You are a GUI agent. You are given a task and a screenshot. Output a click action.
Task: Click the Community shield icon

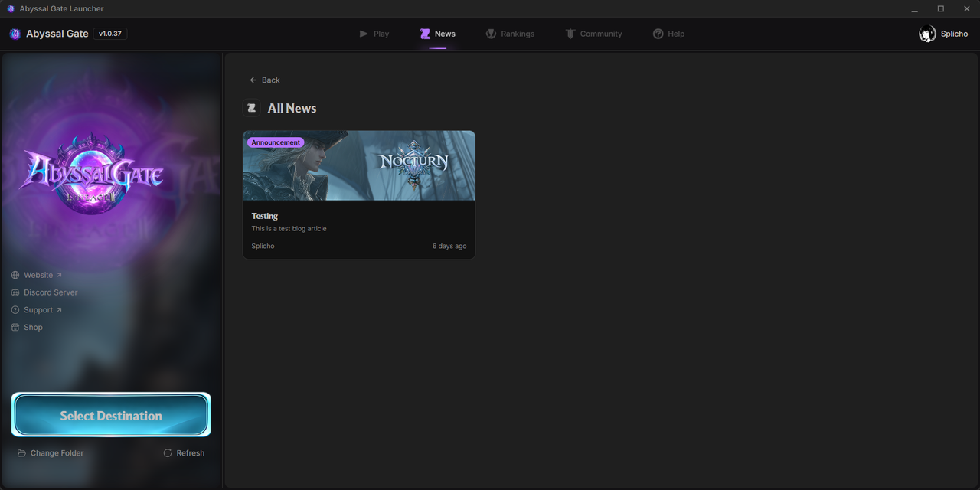[x=570, y=34]
